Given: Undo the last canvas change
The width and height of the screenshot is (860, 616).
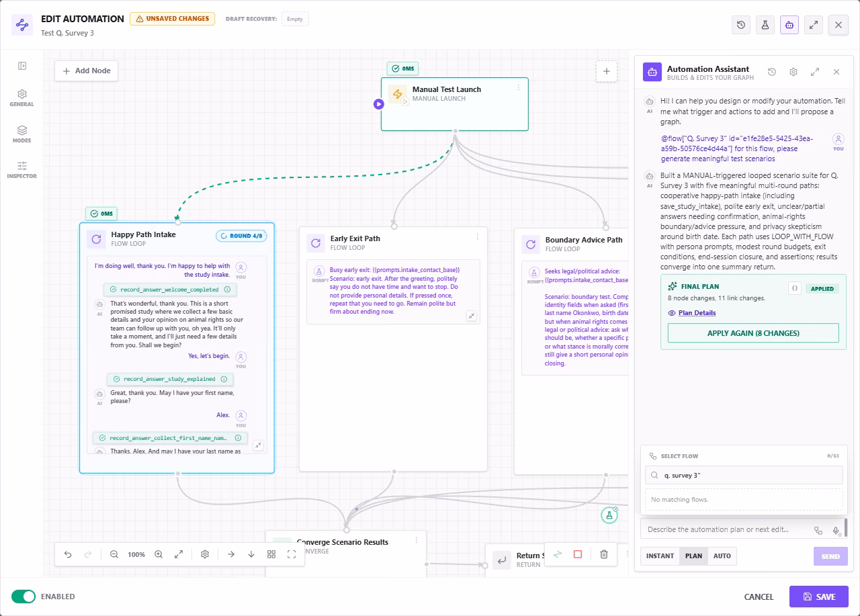Looking at the screenshot, I should [x=68, y=554].
